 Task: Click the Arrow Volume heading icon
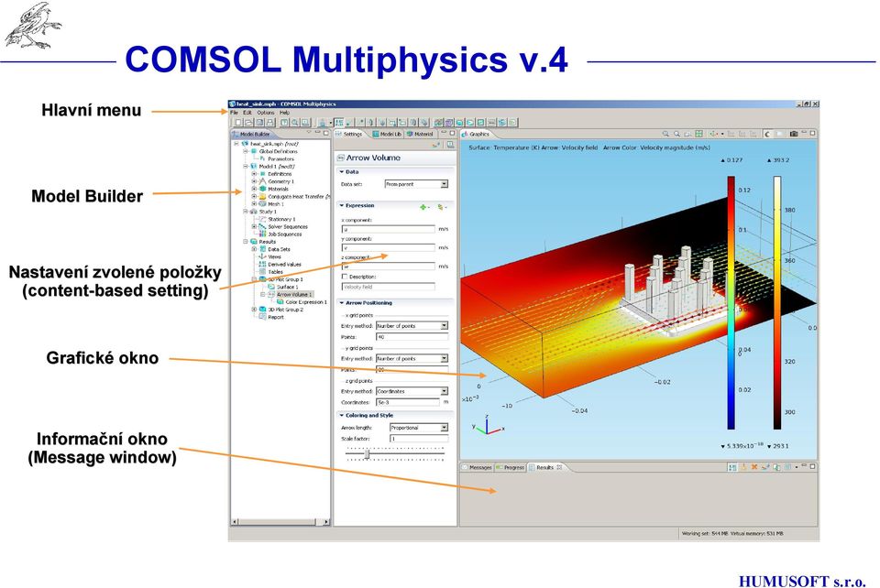click(340, 158)
